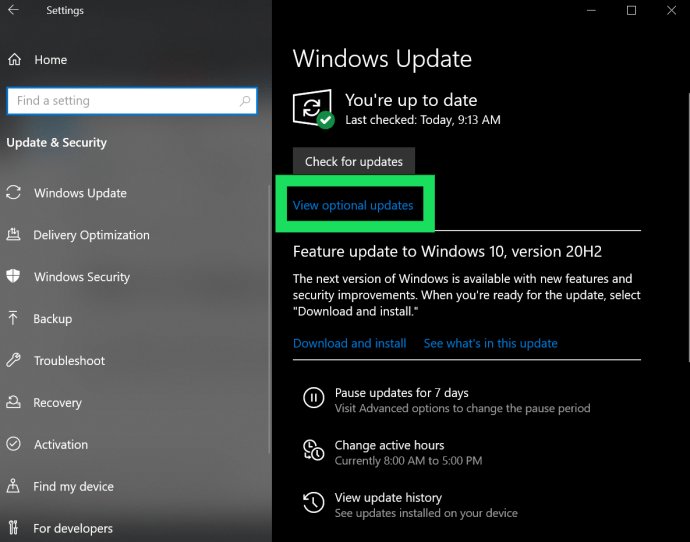Open See what's in this update
This screenshot has width=690, height=542.
[x=491, y=343]
